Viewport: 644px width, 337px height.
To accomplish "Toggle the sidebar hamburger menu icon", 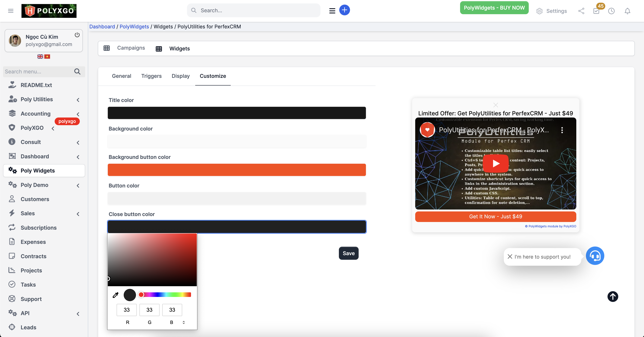I will 11,11.
